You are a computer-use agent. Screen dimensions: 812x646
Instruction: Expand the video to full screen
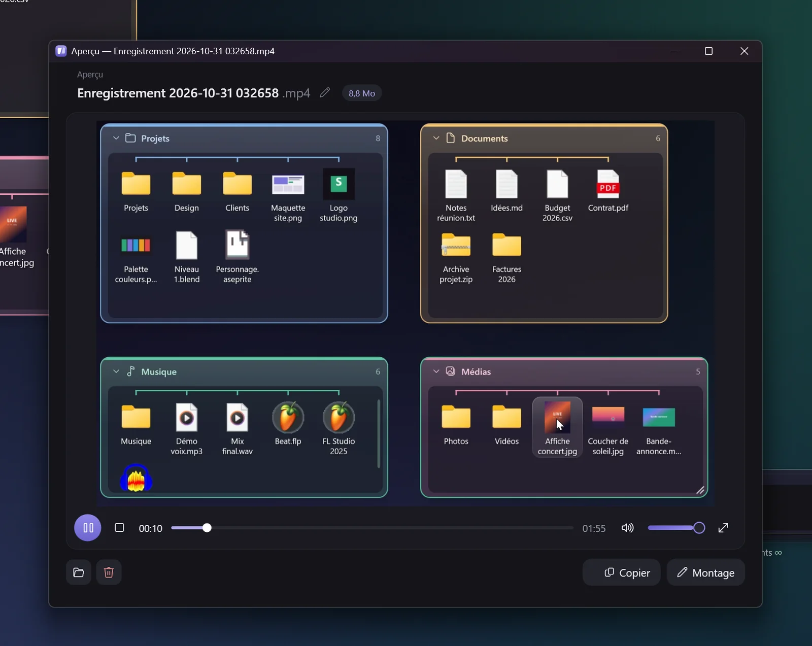point(723,528)
